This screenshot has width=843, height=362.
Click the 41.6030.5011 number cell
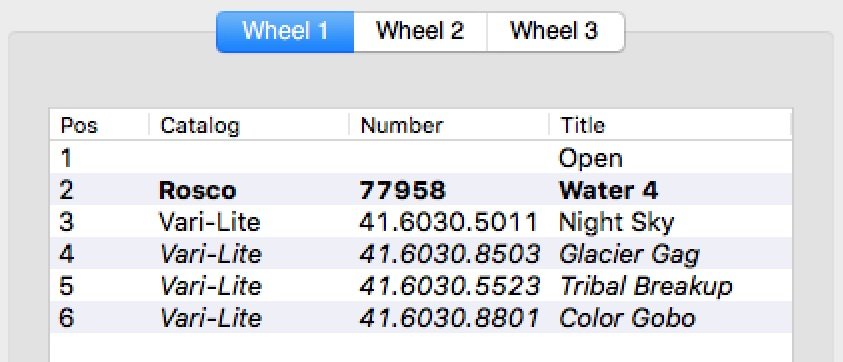[449, 222]
